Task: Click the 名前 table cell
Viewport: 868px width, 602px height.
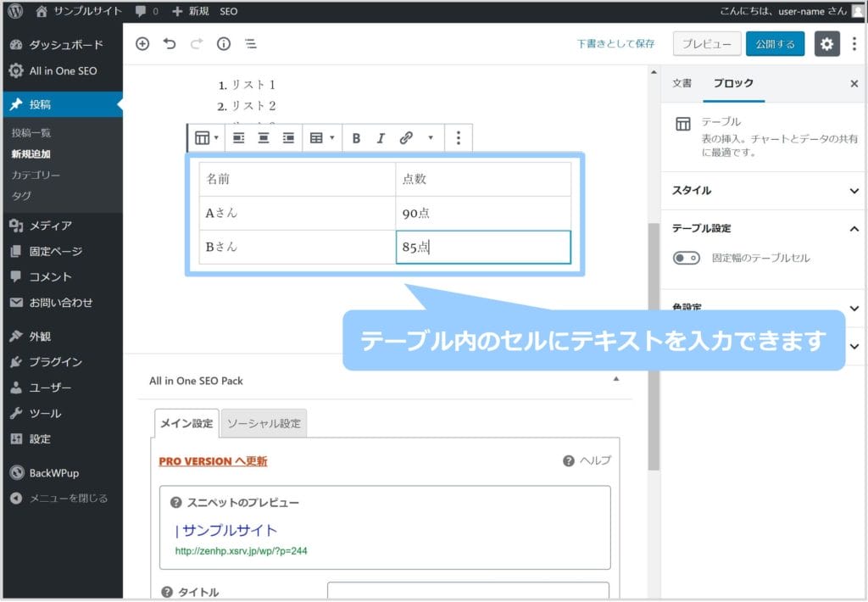Action: tap(298, 179)
